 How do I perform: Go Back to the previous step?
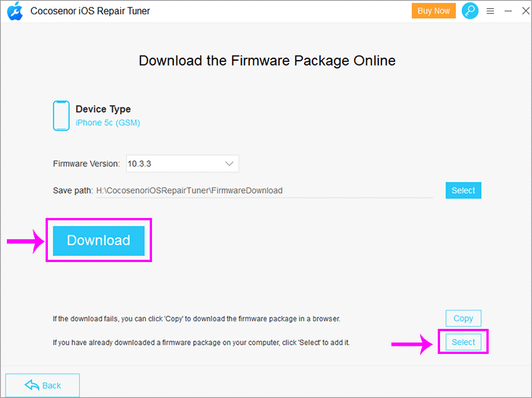(x=43, y=385)
